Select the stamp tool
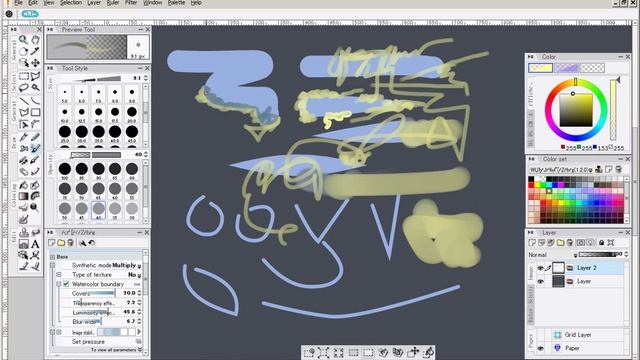Viewport: 640px width, 360px height. pyautogui.click(x=24, y=233)
